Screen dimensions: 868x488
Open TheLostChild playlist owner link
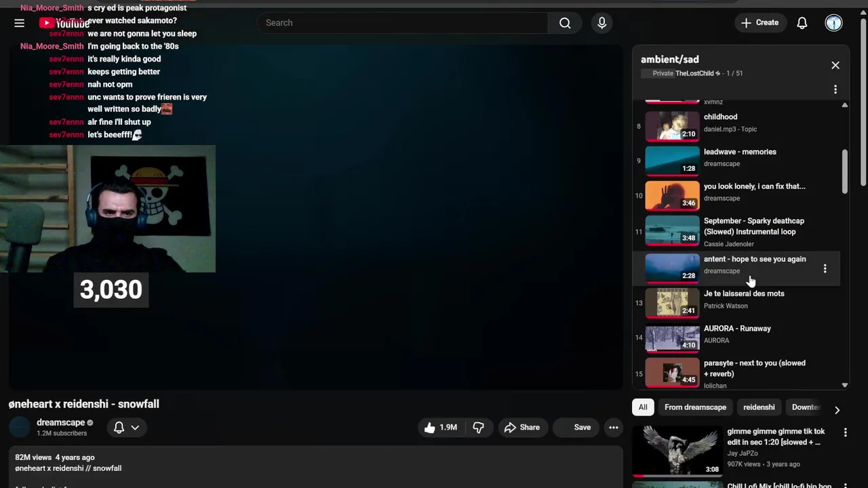698,73
